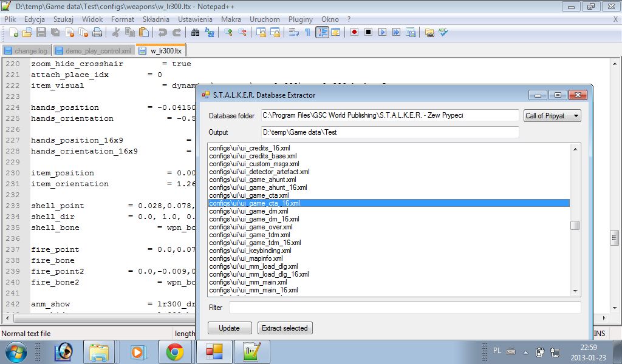This screenshot has height=364, width=622.
Task: Stop macro recording with square icon
Action: (368, 32)
